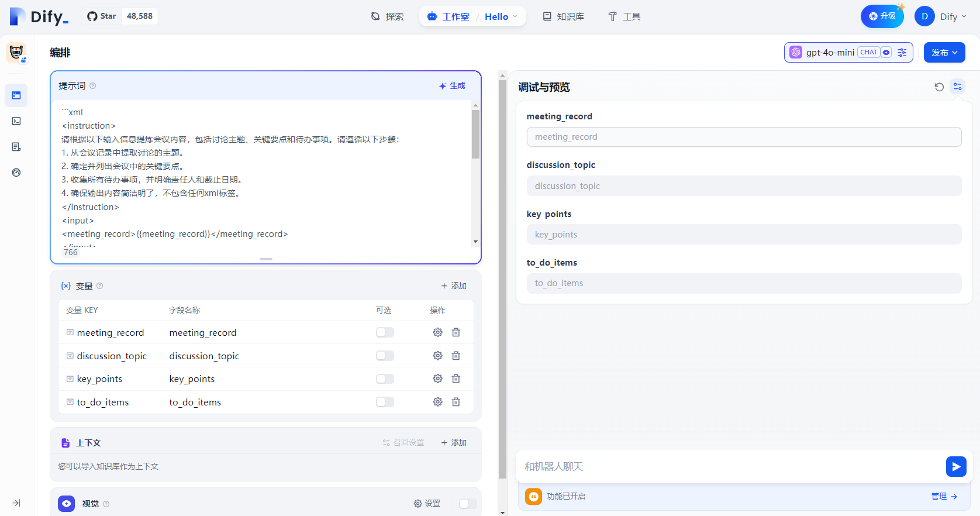
Task: Delete the to_do_items variable
Action: coord(456,402)
